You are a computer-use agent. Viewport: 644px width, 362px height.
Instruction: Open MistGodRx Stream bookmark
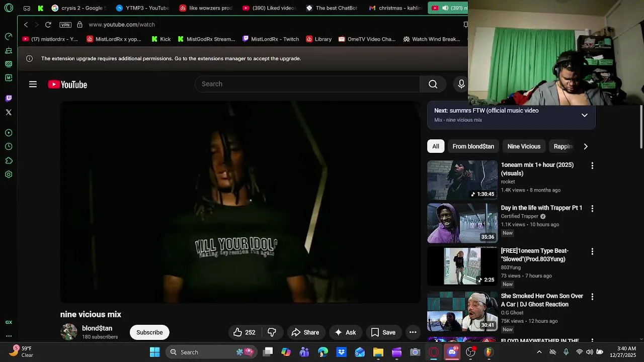[206, 39]
